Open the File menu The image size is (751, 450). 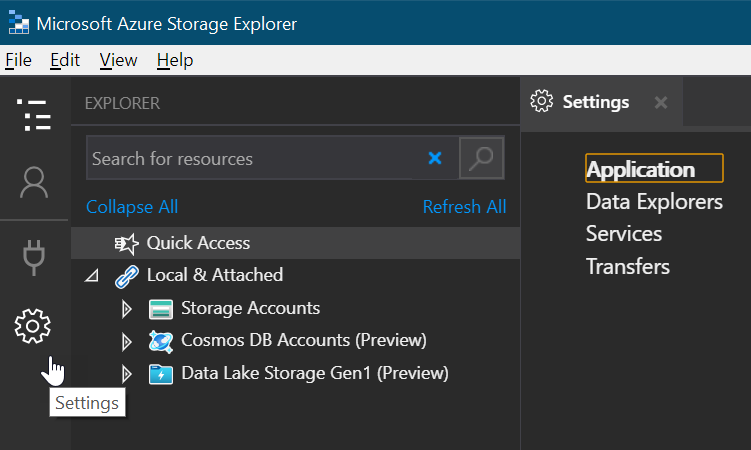(x=18, y=60)
